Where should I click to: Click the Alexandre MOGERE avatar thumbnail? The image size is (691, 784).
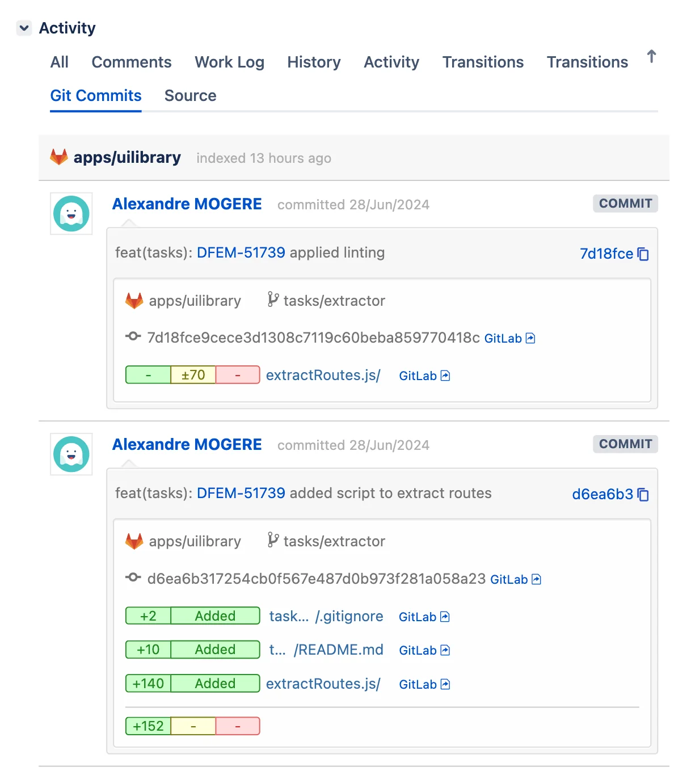tap(71, 214)
